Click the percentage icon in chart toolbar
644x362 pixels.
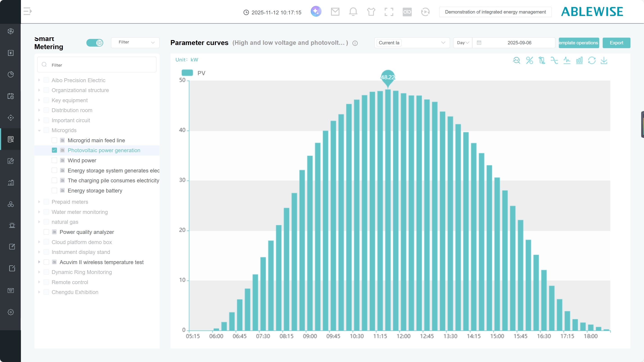529,60
